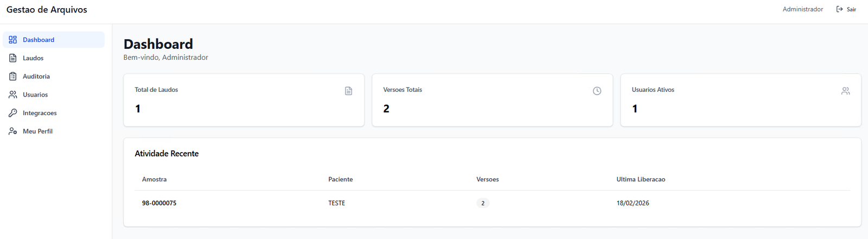Viewport: 868px width, 239px height.
Task: Click the Integracoes key icon
Action: (13, 113)
